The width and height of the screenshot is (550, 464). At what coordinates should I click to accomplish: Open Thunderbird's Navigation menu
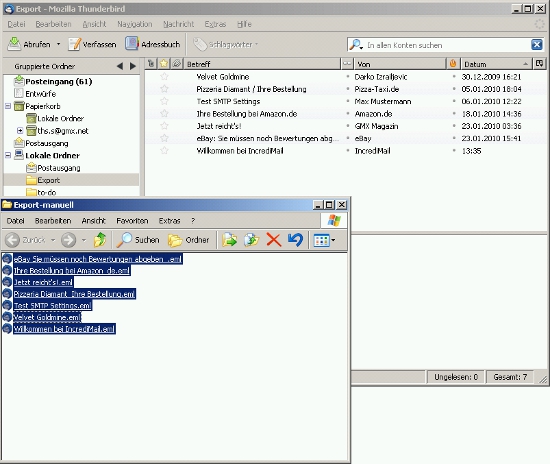(x=135, y=24)
